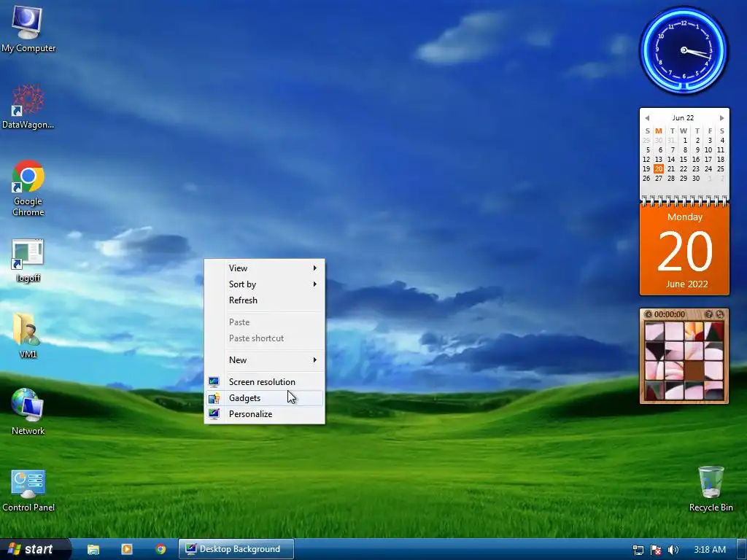
Task: Click the Screen resolution monitor icon
Action: click(x=214, y=382)
